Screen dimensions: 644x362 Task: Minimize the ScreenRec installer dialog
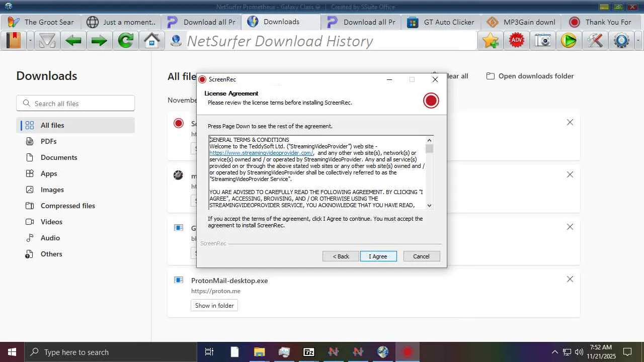[x=389, y=79]
